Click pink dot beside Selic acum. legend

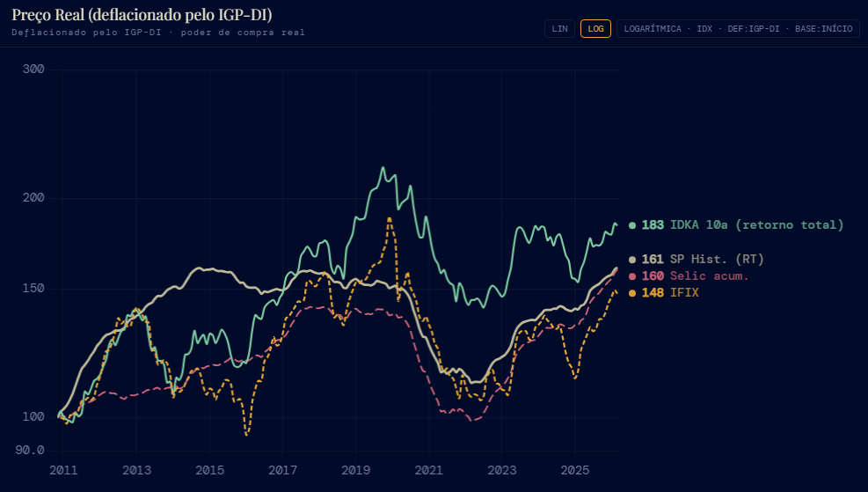pos(632,276)
